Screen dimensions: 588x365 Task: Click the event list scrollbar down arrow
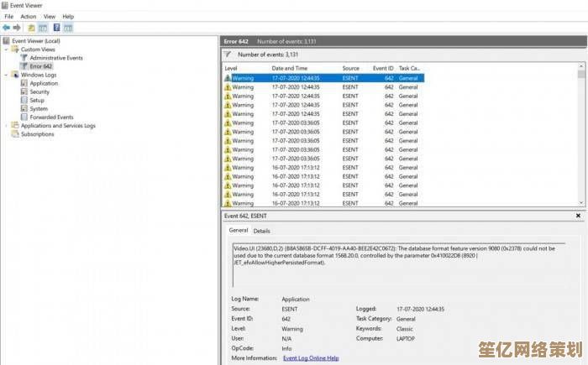581,203
